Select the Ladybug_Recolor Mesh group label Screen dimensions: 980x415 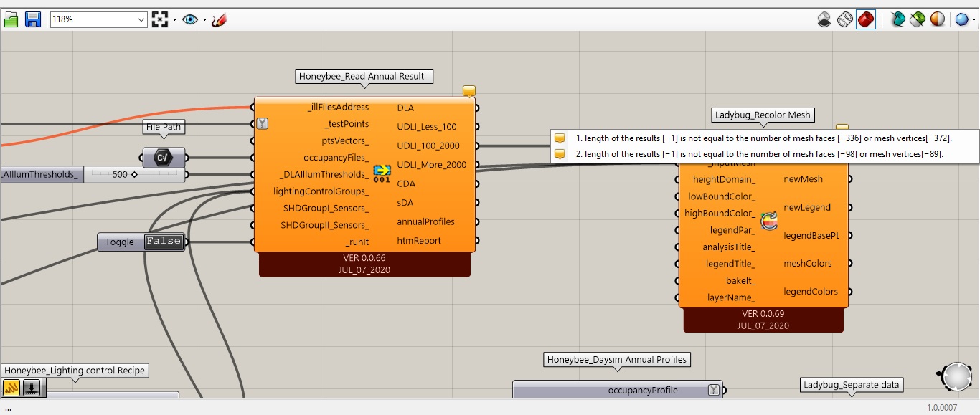point(763,115)
